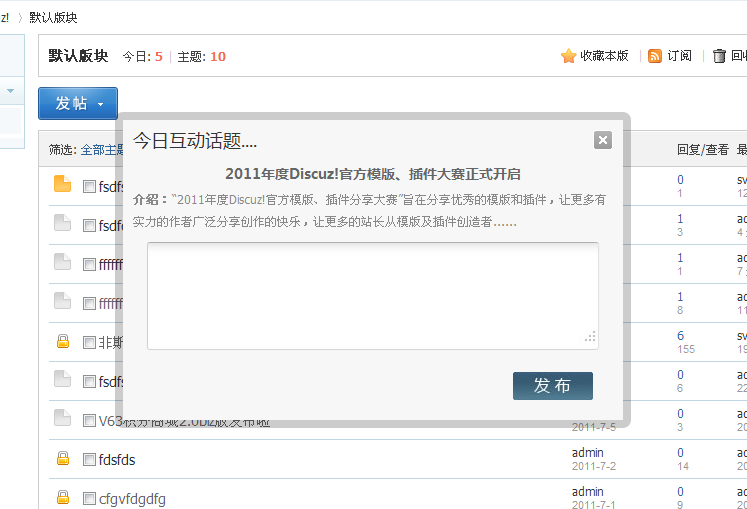Open the fdsfds thread title
747x509 pixels.
(117, 460)
